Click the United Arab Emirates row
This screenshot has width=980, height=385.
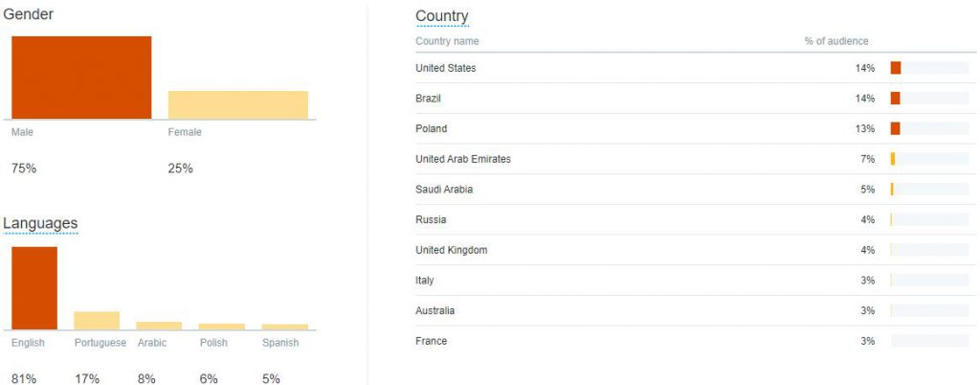tap(692, 159)
